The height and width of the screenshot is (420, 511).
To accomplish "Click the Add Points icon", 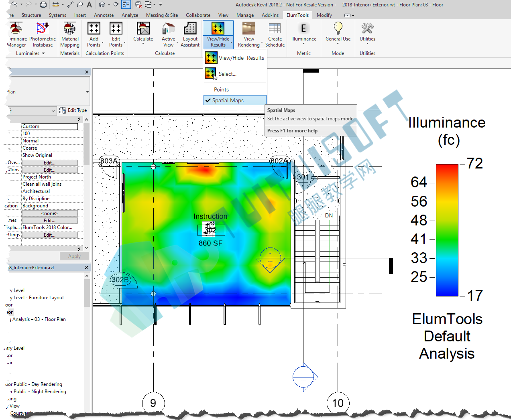I will click(94, 28).
